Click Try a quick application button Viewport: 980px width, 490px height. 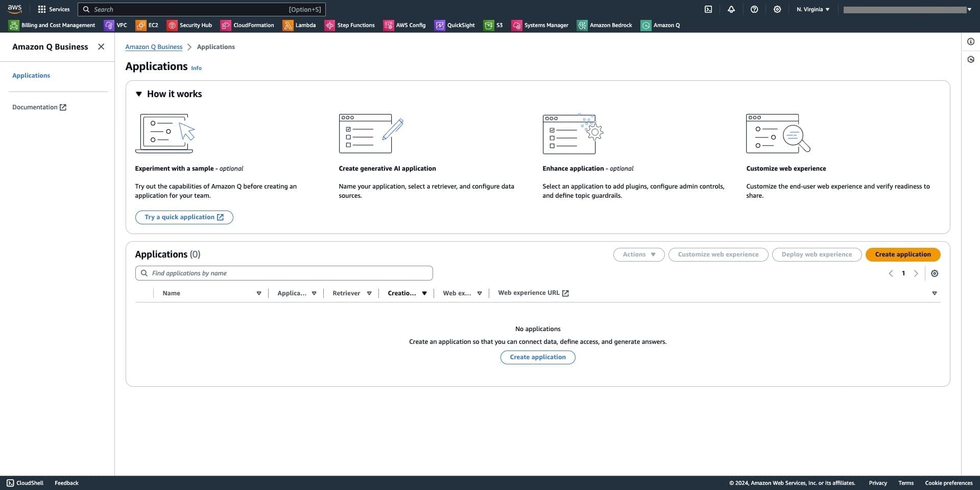(184, 217)
